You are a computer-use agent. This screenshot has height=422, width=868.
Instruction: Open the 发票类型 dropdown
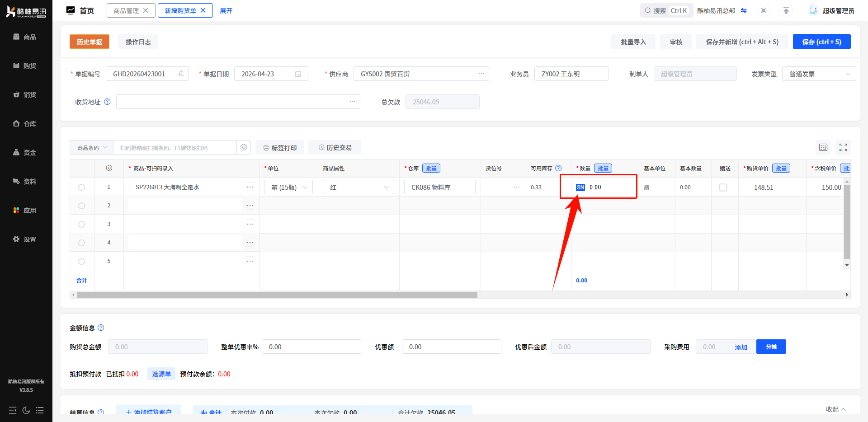click(x=818, y=74)
